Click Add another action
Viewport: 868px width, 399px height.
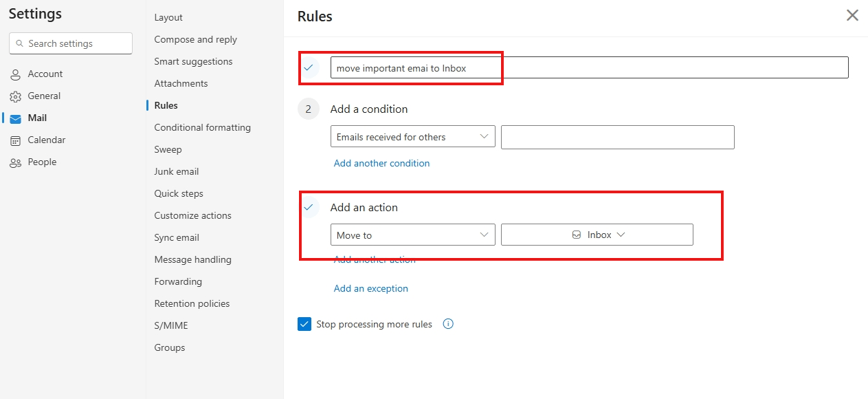pyautogui.click(x=373, y=259)
